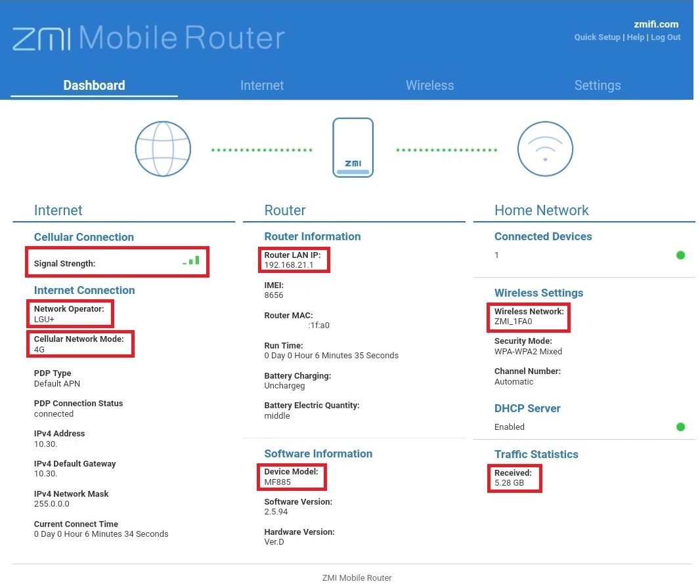Click the Wi-Fi home network icon
This screenshot has height=588, width=700.
point(545,149)
